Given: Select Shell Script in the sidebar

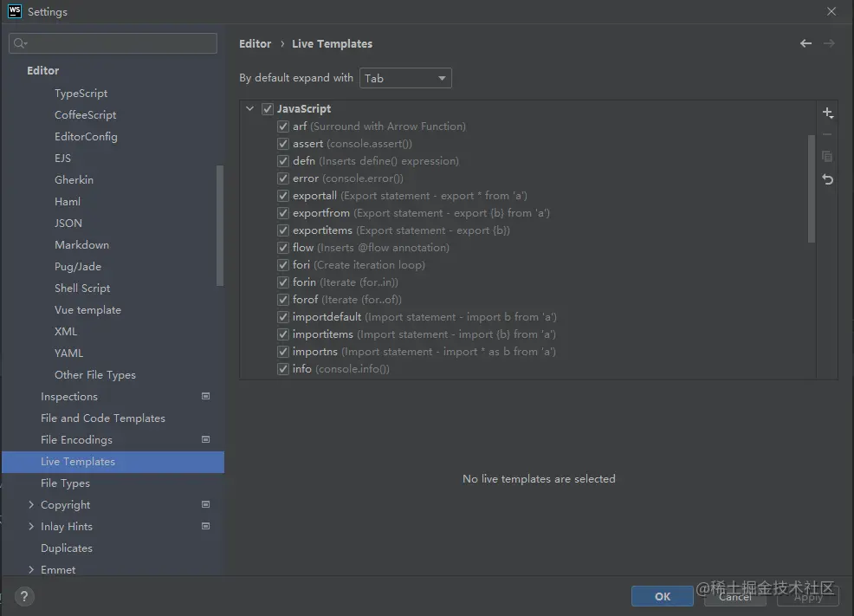Looking at the screenshot, I should 82,289.
